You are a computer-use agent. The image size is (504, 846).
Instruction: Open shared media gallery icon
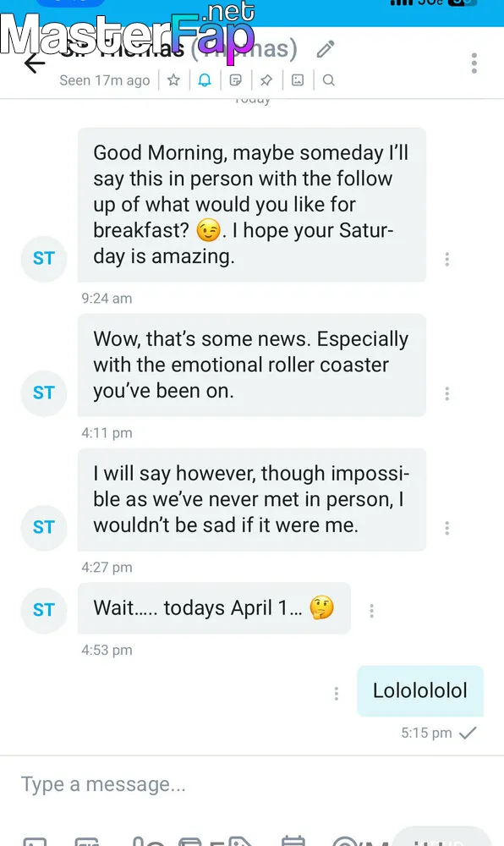(x=298, y=80)
